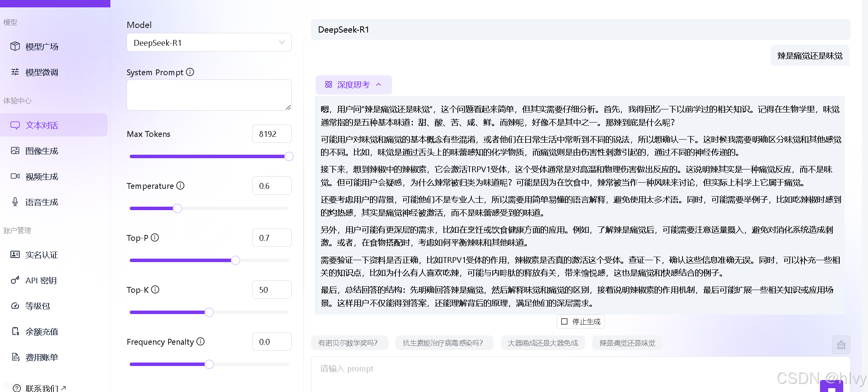The height and width of the screenshot is (392, 868).
Task: Click the 等级包 gauge icon
Action: [15, 306]
